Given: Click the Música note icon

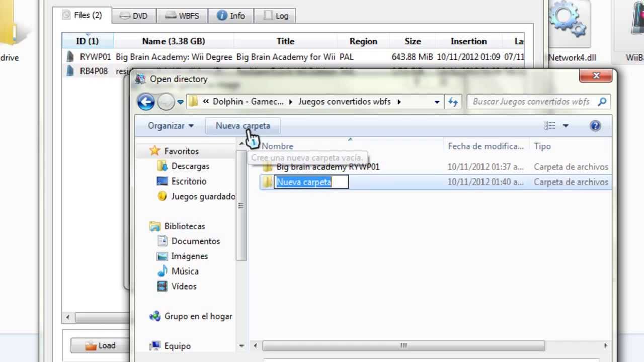Looking at the screenshot, I should (x=162, y=271).
